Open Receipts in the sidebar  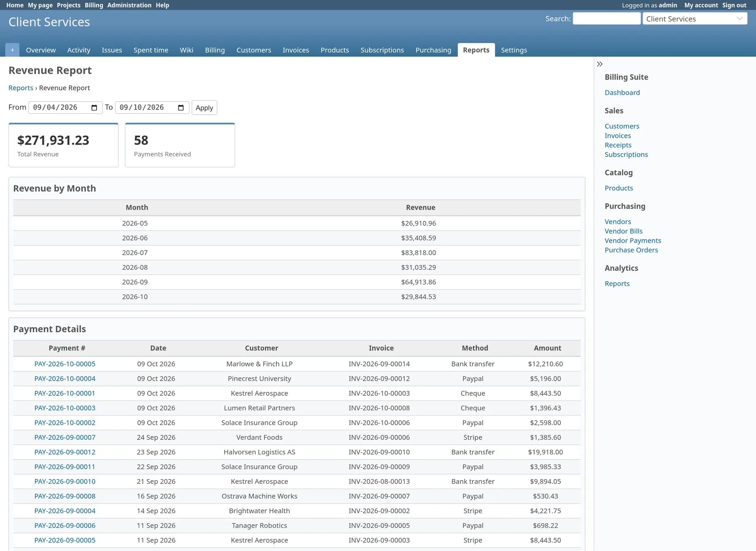[618, 145]
